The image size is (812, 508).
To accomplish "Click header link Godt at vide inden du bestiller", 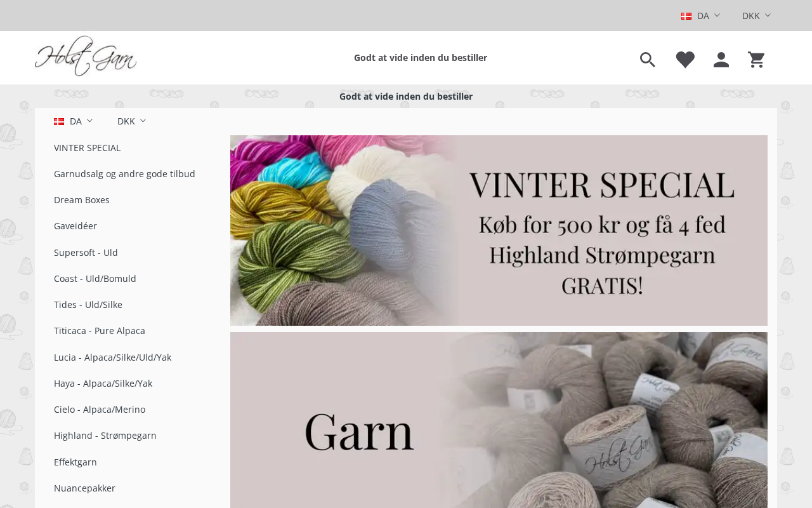I will pyautogui.click(x=421, y=58).
